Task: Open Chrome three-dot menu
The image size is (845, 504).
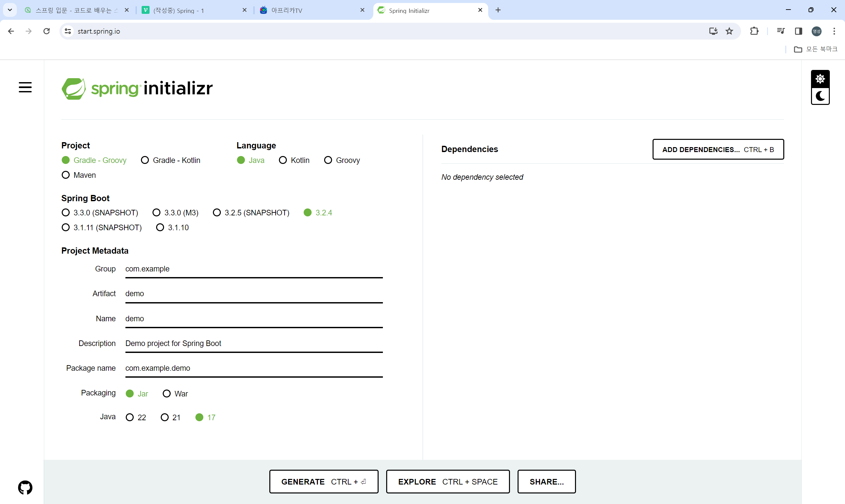Action: click(x=834, y=31)
